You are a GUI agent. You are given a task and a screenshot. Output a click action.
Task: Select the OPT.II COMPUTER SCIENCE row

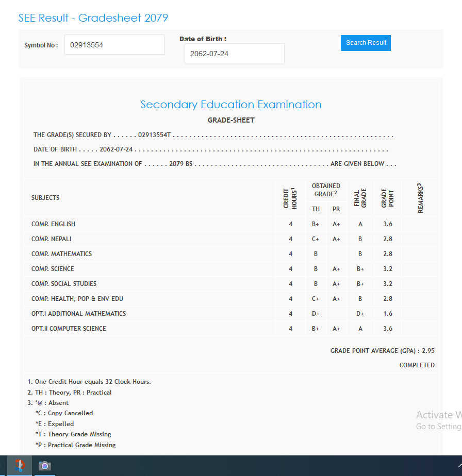pyautogui.click(x=69, y=329)
